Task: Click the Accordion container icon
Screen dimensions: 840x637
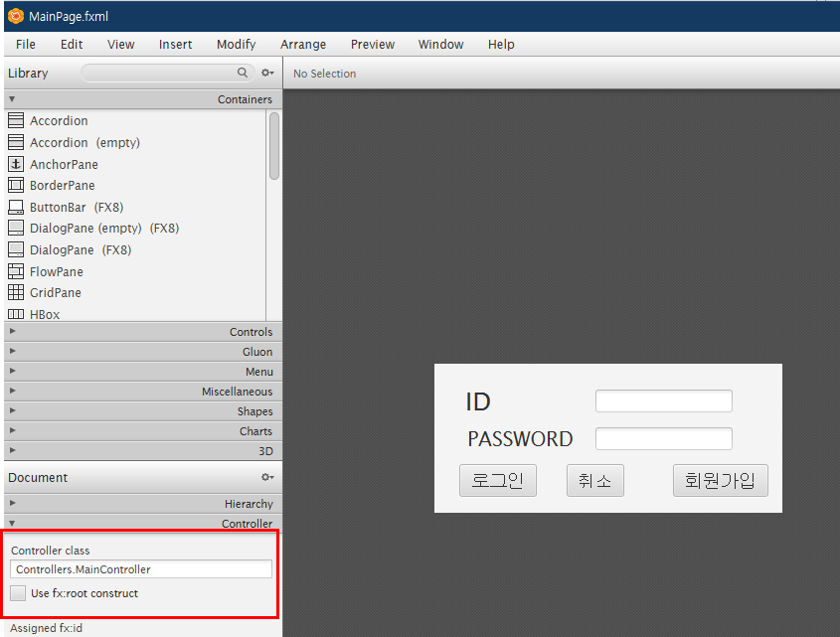Action: tap(16, 120)
